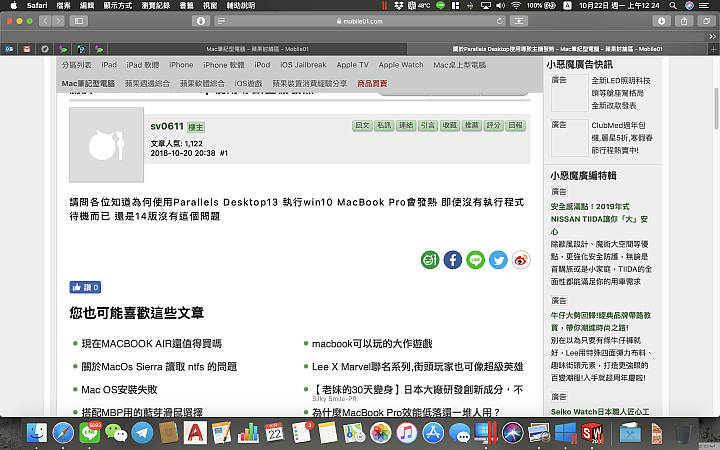The image size is (720, 450).
Task: Switch to the 關於Parallels Desktop tab
Action: point(557,49)
